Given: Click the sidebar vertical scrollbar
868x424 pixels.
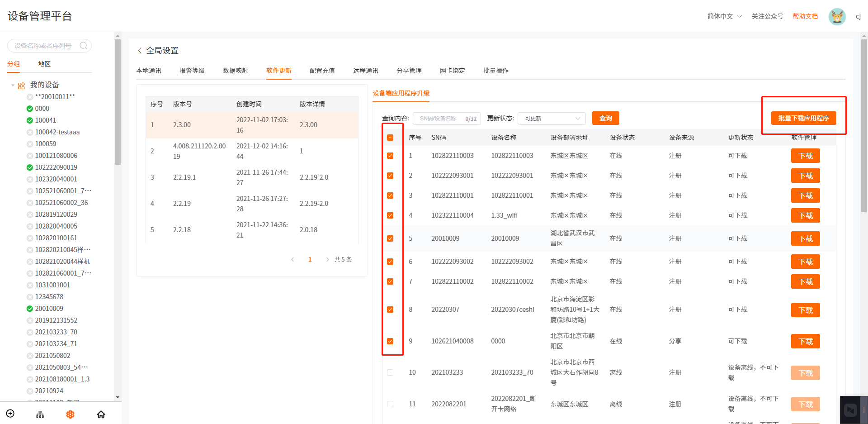Looking at the screenshot, I should [x=118, y=102].
